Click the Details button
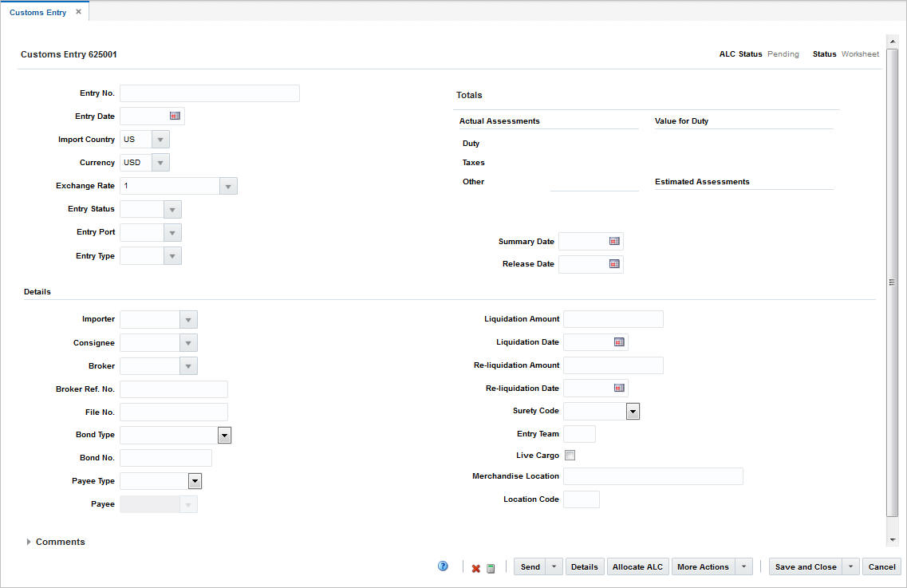Viewport: 907px width, 588px height. point(584,566)
